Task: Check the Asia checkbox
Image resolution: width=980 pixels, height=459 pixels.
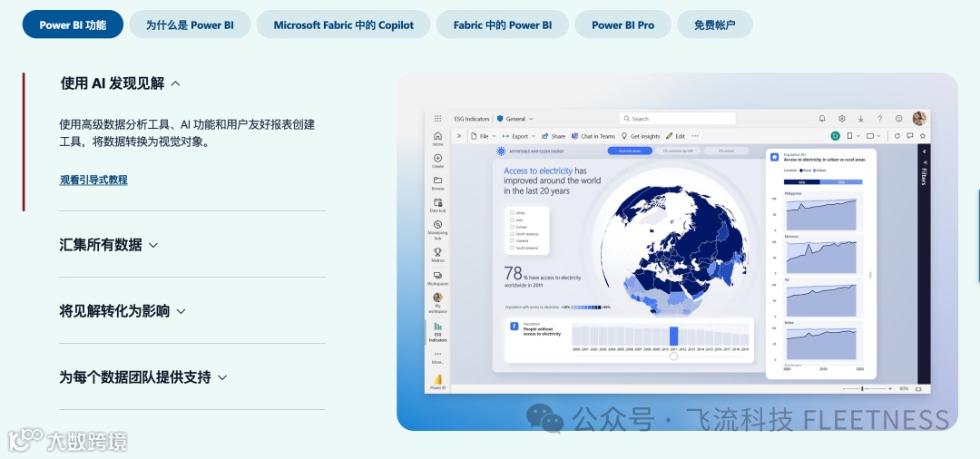Action: pyautogui.click(x=513, y=220)
